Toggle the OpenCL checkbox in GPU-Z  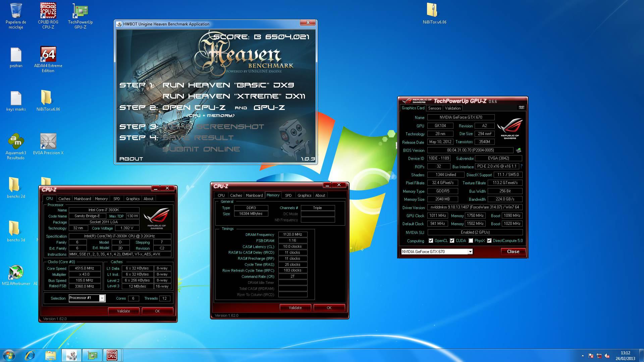[x=431, y=241]
